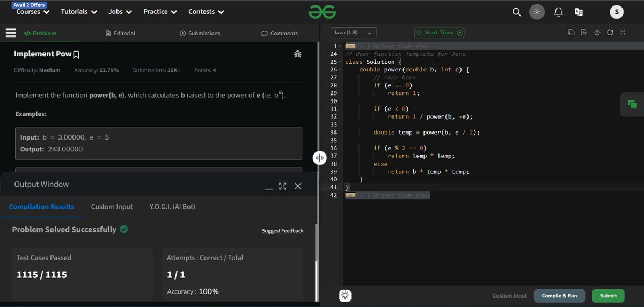Open the language translate icon

point(579,12)
